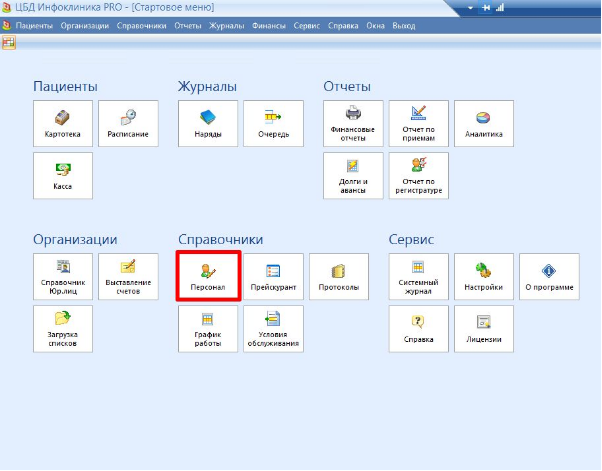Open the Справочники menu
Screen dimensions: 602x471
click(x=142, y=26)
